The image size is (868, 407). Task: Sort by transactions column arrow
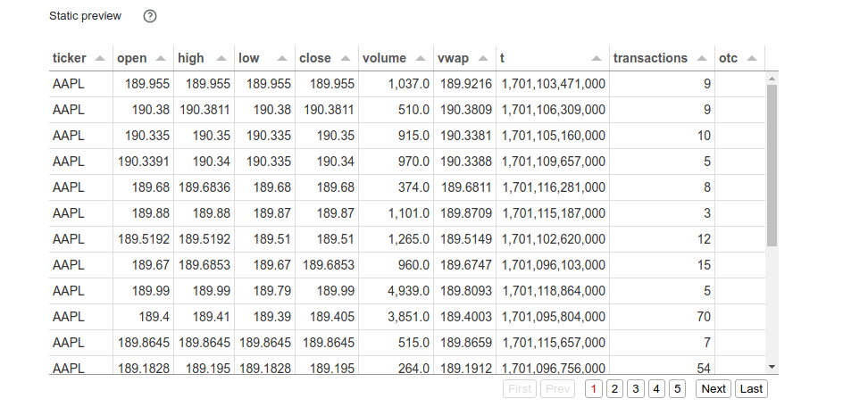[701, 58]
